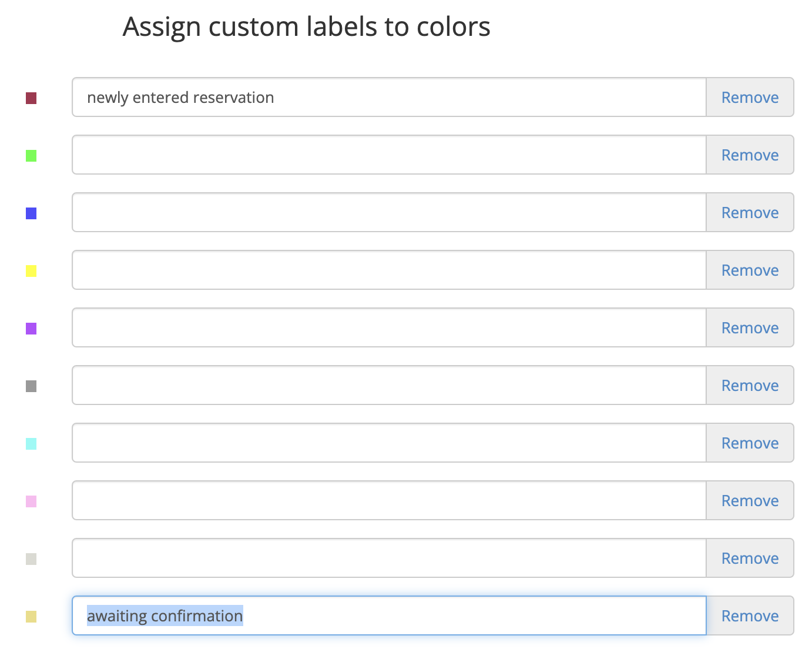812x649 pixels.
Task: Select the yellow color swatch
Action: pyautogui.click(x=31, y=271)
